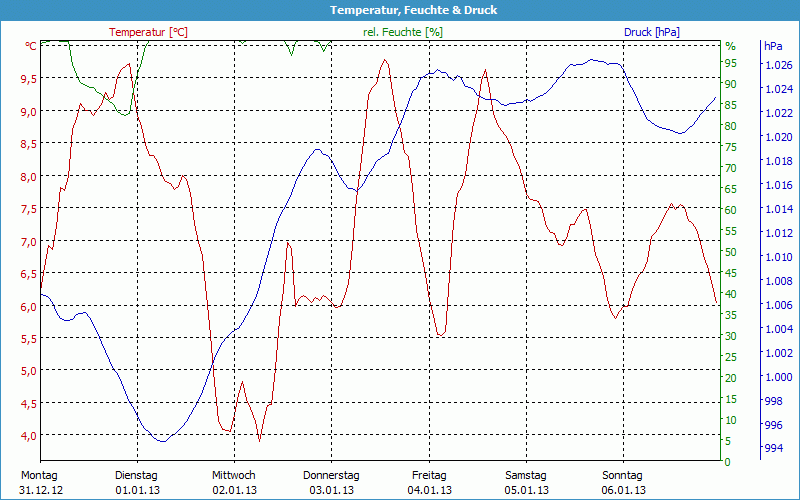Select the blue 'Druck [hPa]' legend label
This screenshot has width=800, height=500.
tap(652, 32)
